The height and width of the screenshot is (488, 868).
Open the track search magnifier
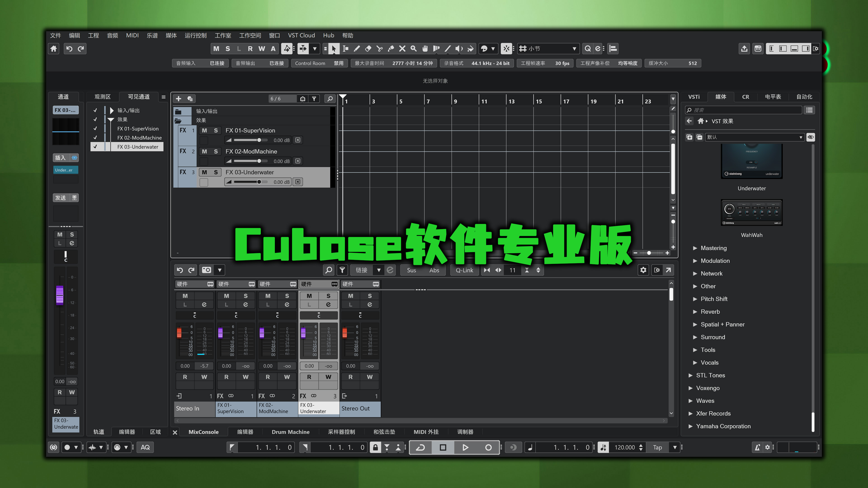330,98
